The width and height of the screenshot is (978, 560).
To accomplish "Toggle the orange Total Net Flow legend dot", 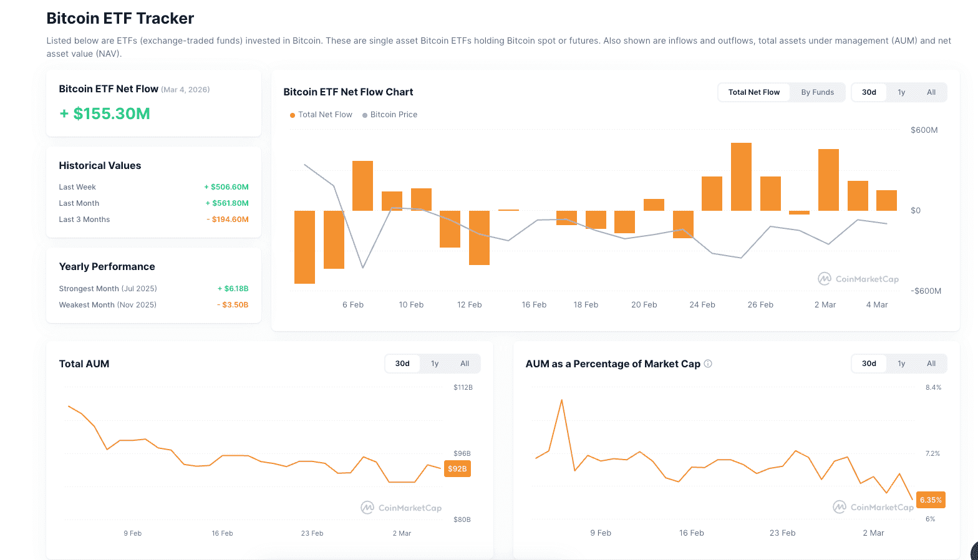I will pos(293,115).
